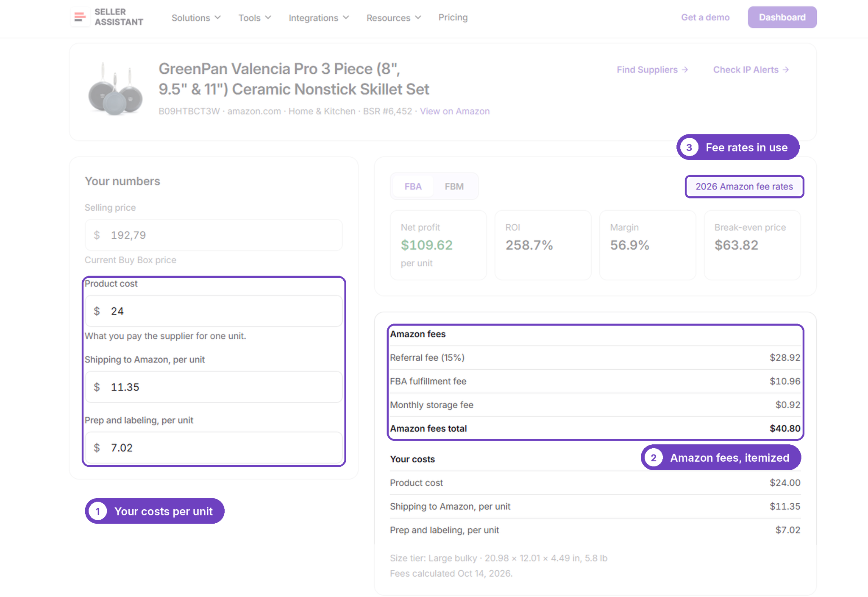Click the 2026 Amazon fee rates button
868x597 pixels.
(744, 187)
